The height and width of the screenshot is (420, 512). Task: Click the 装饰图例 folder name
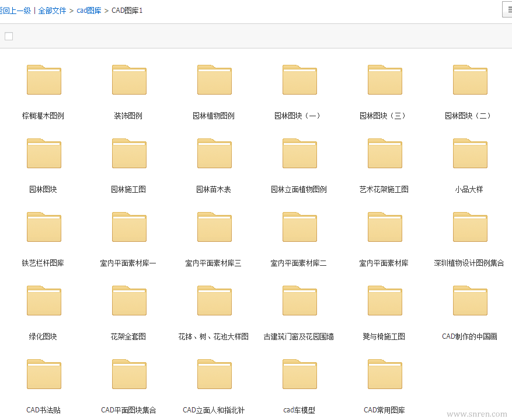point(128,116)
